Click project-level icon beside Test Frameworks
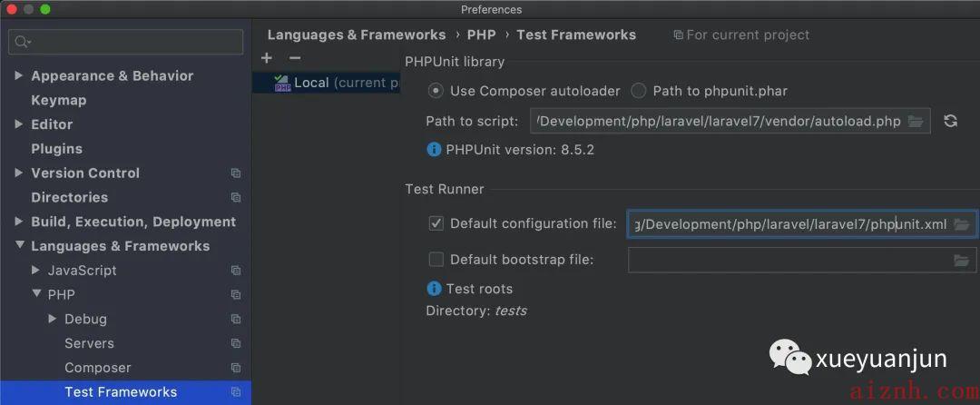The height and width of the screenshot is (405, 980). (236, 392)
